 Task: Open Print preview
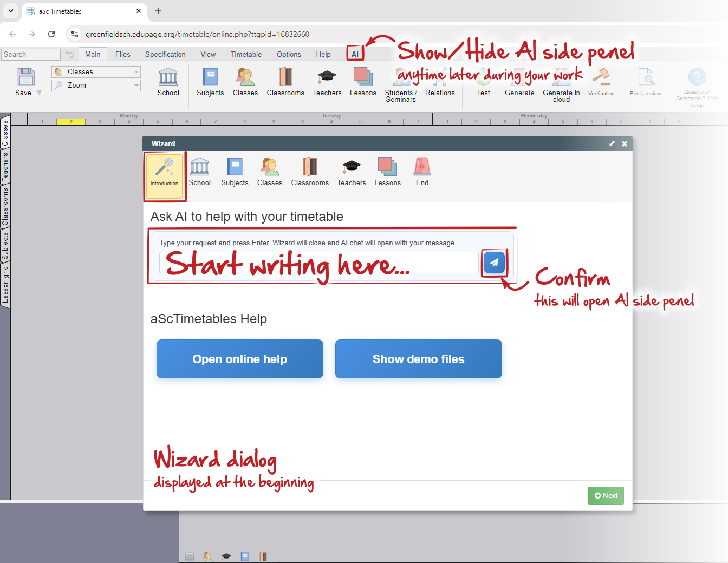click(x=645, y=82)
